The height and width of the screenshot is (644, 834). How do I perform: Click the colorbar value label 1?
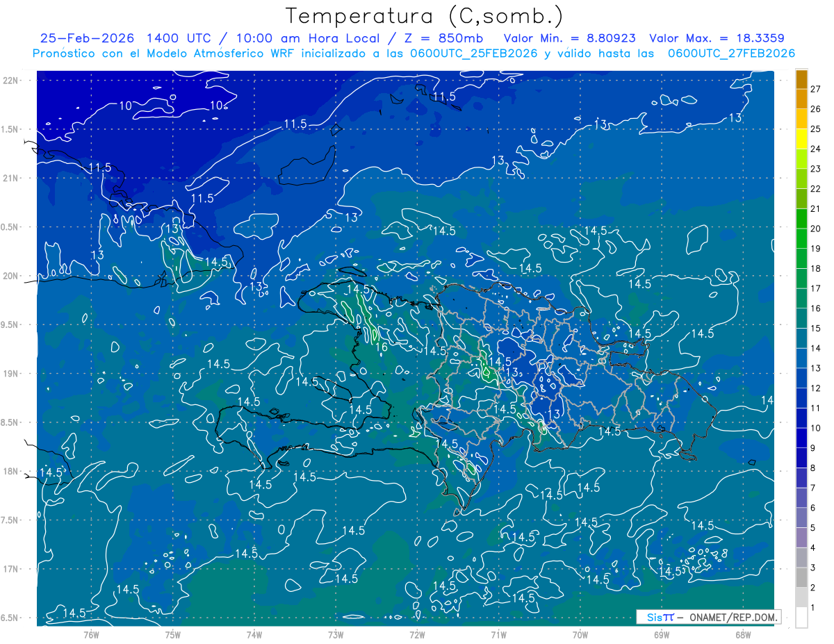pyautogui.click(x=812, y=607)
